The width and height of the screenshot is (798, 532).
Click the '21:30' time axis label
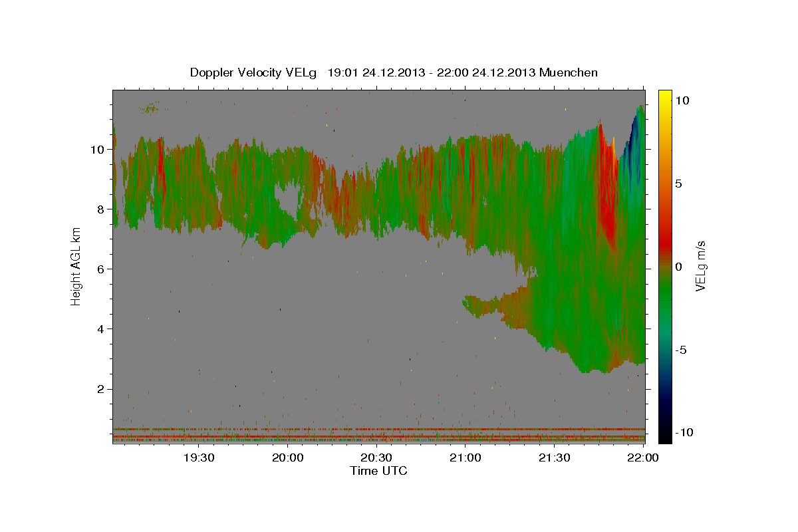click(554, 458)
